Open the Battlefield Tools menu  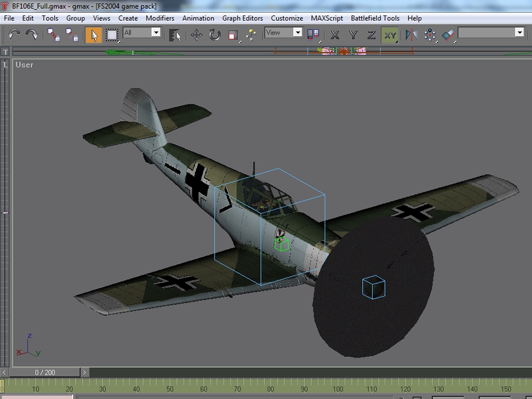(375, 18)
